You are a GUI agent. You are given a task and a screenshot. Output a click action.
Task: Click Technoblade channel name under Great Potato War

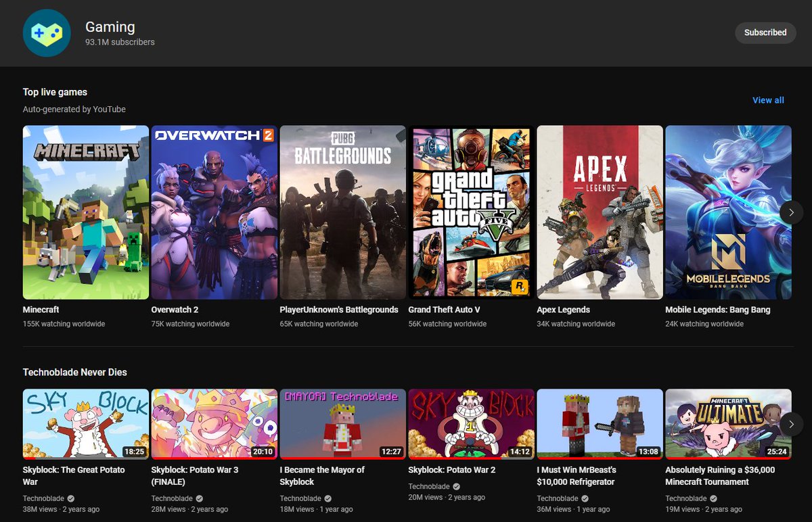(x=43, y=499)
